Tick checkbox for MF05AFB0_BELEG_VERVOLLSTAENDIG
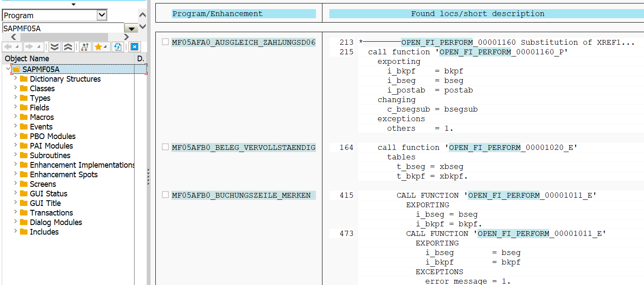 coord(165,147)
